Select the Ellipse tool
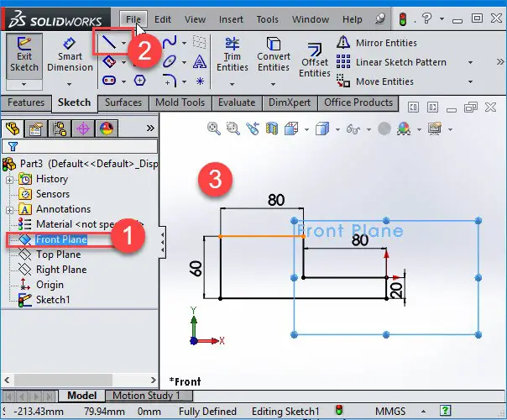The image size is (507, 420). click(170, 61)
